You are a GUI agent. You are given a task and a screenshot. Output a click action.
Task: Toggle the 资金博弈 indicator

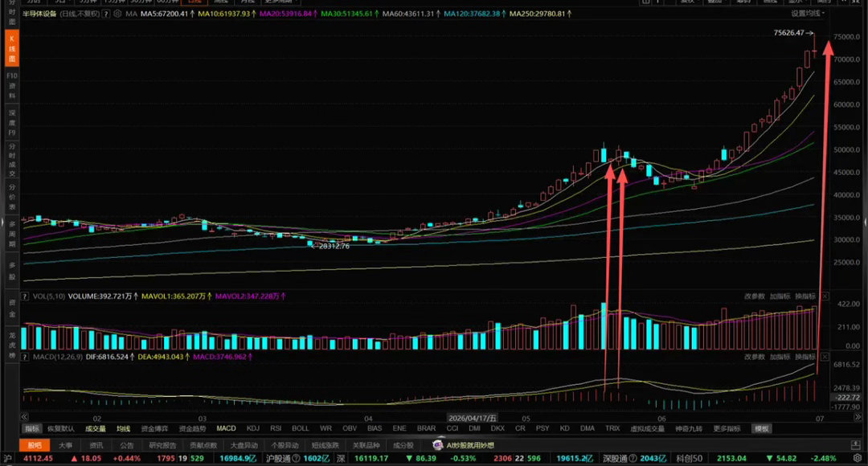[154, 428]
